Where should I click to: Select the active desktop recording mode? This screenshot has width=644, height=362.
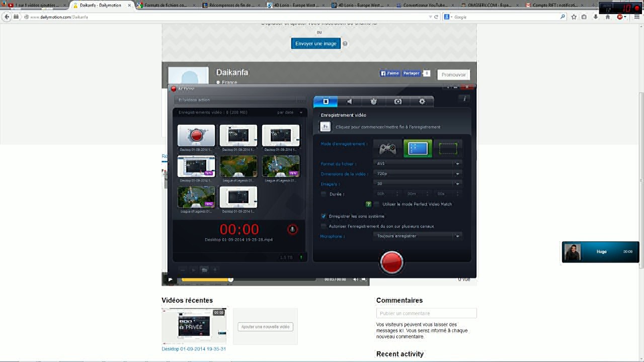pyautogui.click(x=418, y=148)
